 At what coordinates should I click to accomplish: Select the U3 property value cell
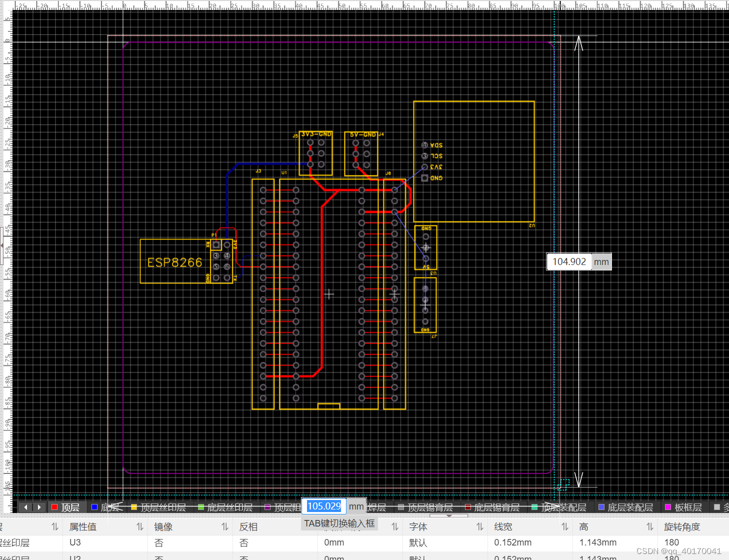click(105, 542)
